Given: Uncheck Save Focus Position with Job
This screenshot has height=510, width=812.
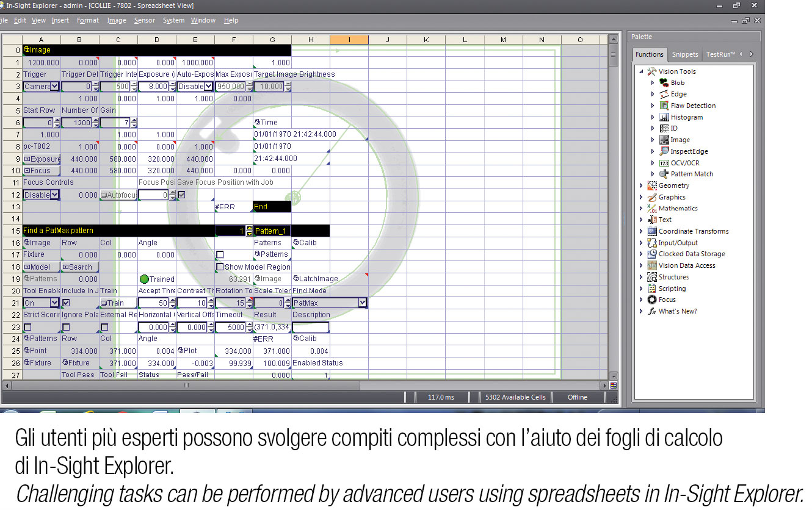Looking at the screenshot, I should [181, 195].
